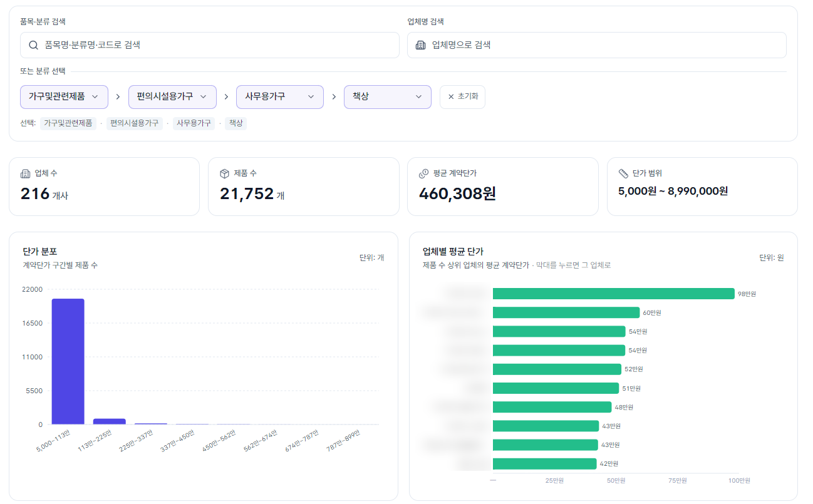
Task: Click the 업체별 평균 단가 chart title
Action: point(453,252)
